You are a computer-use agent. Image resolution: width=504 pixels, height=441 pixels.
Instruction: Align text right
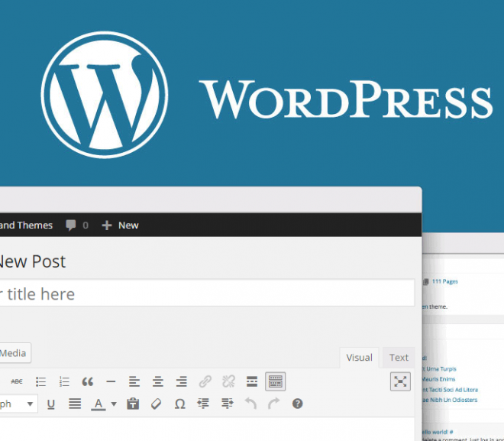pyautogui.click(x=181, y=382)
